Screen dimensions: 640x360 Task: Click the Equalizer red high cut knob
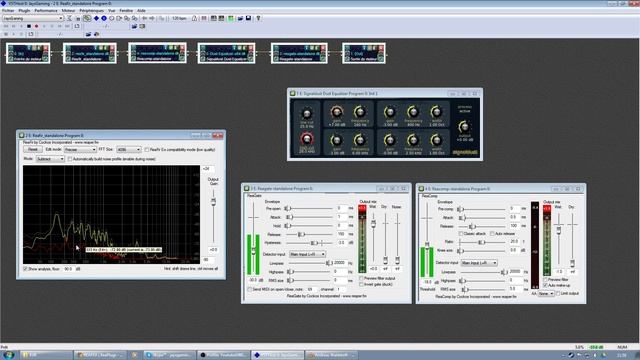(x=307, y=139)
